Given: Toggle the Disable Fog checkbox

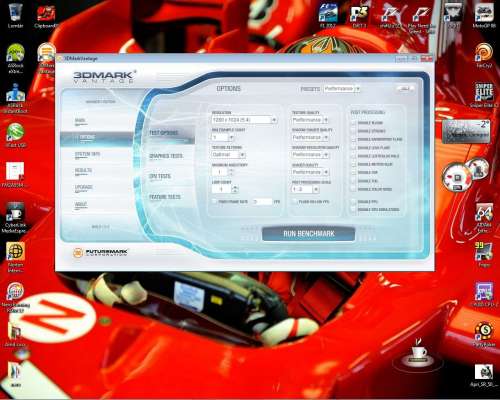Looking at the screenshot, I should (353, 181).
